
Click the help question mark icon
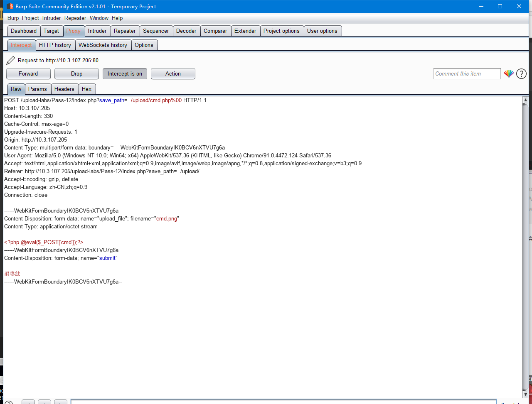tap(521, 74)
